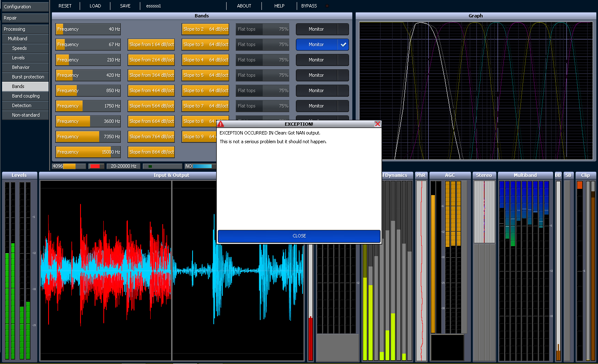Adjust Slope from 4 slider
598x364 pixels.
pos(151,90)
